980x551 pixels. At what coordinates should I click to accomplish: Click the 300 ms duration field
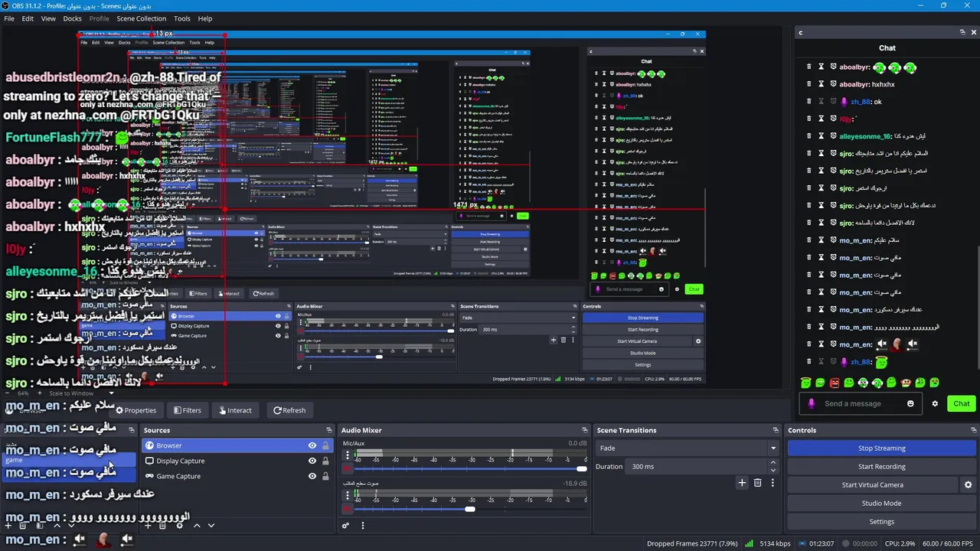(697, 467)
